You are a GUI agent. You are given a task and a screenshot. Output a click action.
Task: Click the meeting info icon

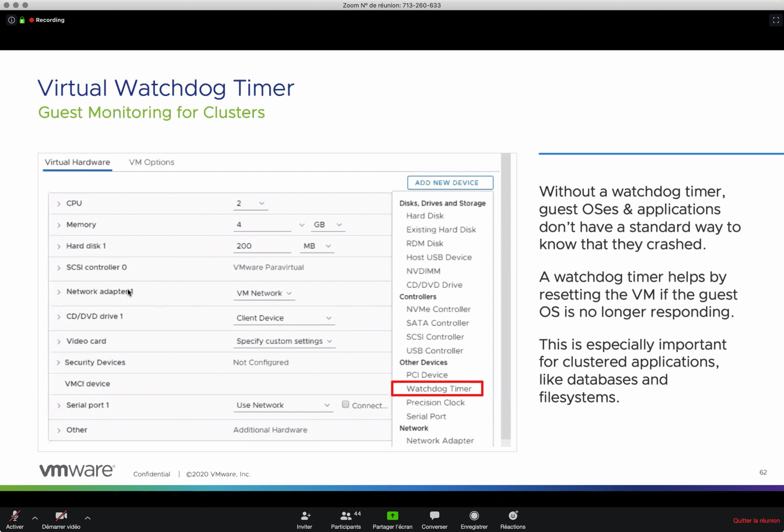pyautogui.click(x=11, y=20)
